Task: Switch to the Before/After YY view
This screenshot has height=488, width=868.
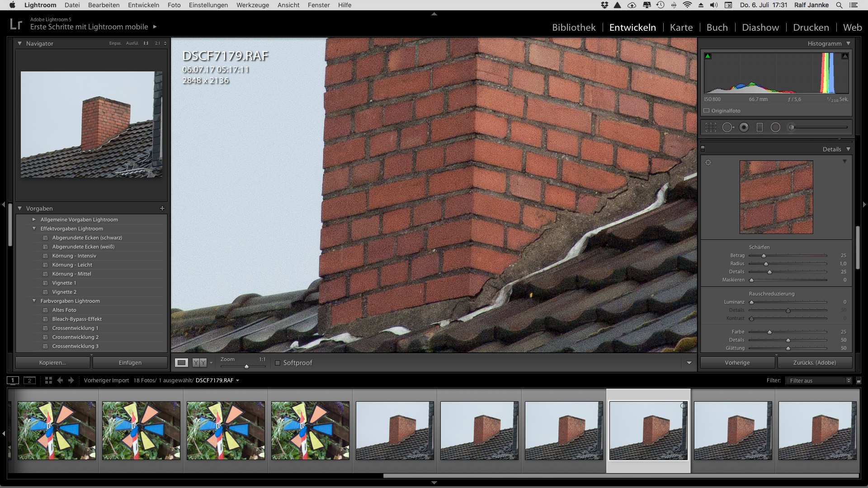Action: click(199, 363)
